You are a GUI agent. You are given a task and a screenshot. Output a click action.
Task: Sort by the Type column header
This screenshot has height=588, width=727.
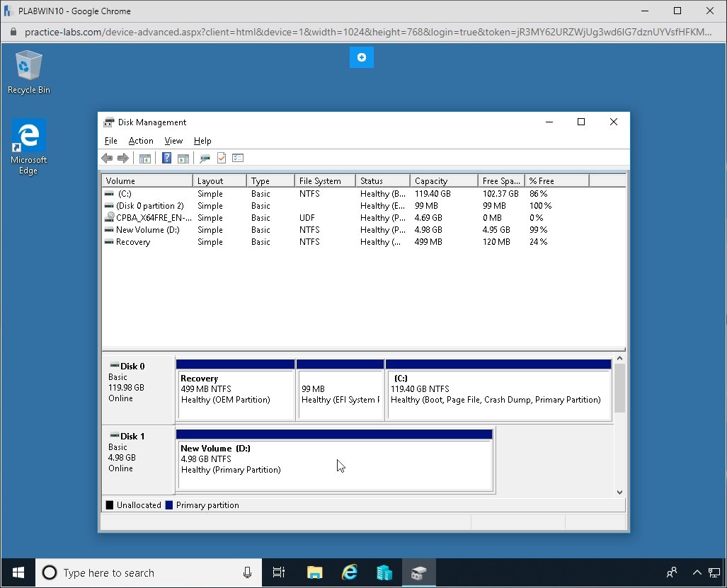(270, 180)
